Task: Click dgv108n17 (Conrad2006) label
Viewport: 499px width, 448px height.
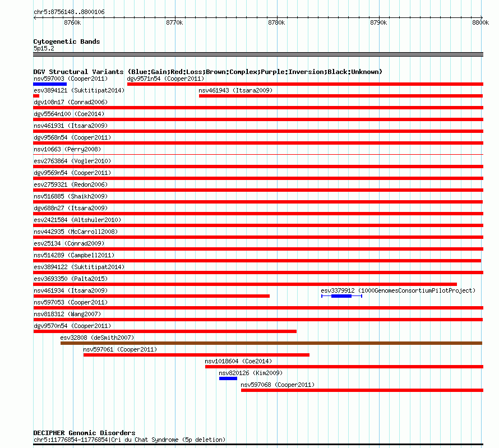Action: (71, 102)
